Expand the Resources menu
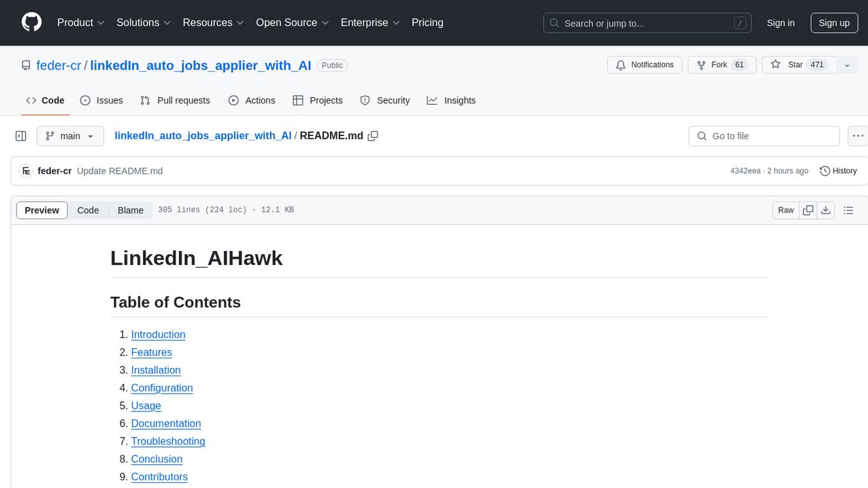This screenshot has height=488, width=868. click(x=213, y=22)
